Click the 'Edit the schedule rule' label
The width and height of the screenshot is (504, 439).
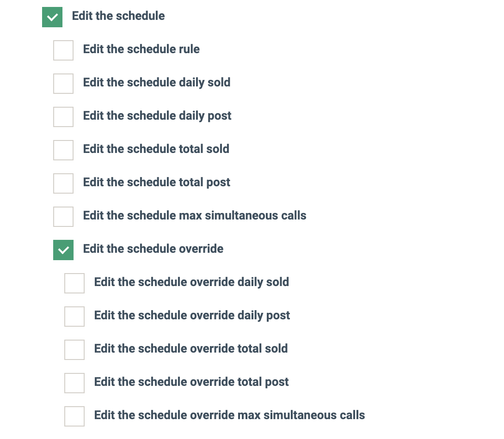141,49
